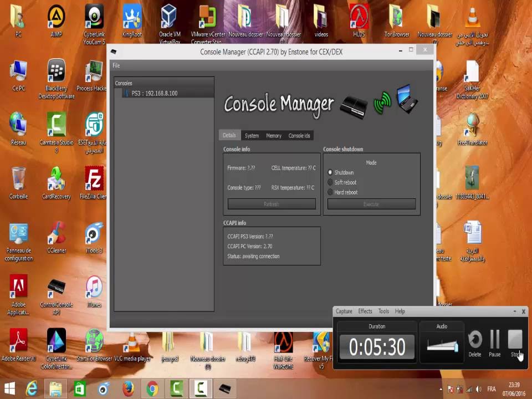This screenshot has height=399, width=532.
Task: Open the AIMP desktop shortcut
Action: (56, 21)
